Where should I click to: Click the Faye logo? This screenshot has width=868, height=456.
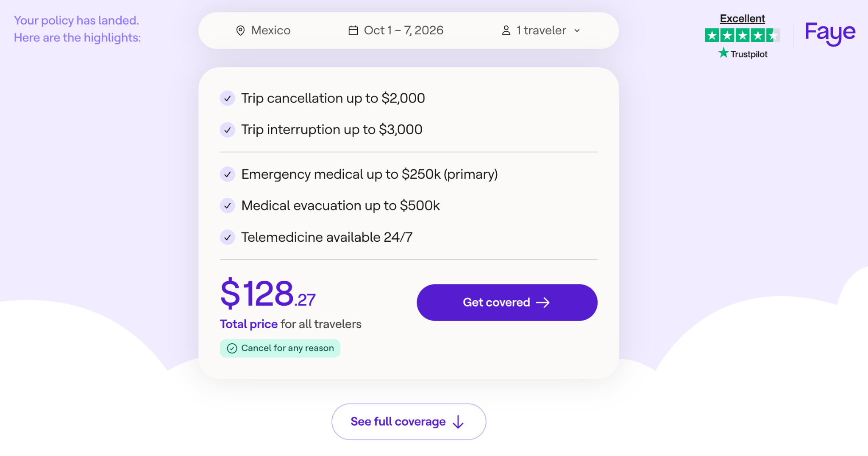pos(830,33)
